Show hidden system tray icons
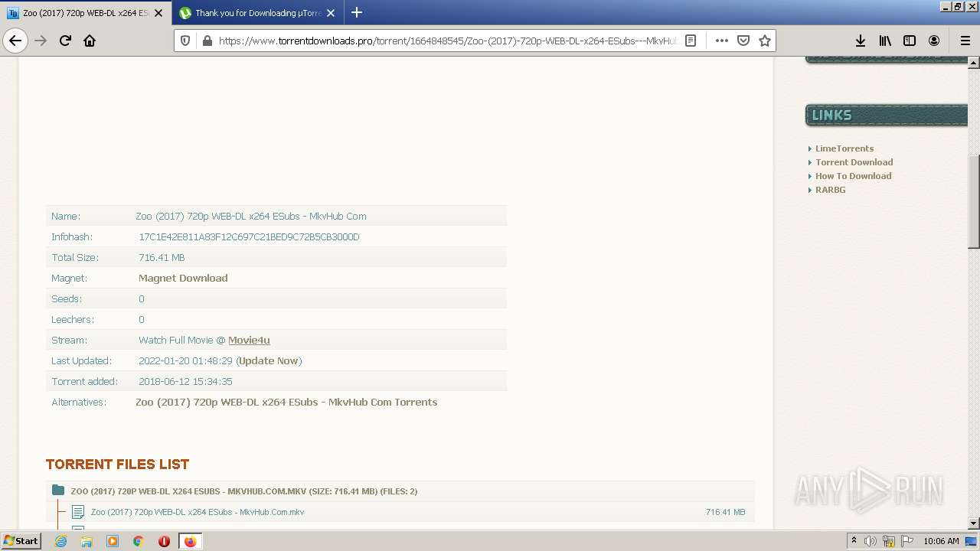The height and width of the screenshot is (551, 980). [854, 541]
